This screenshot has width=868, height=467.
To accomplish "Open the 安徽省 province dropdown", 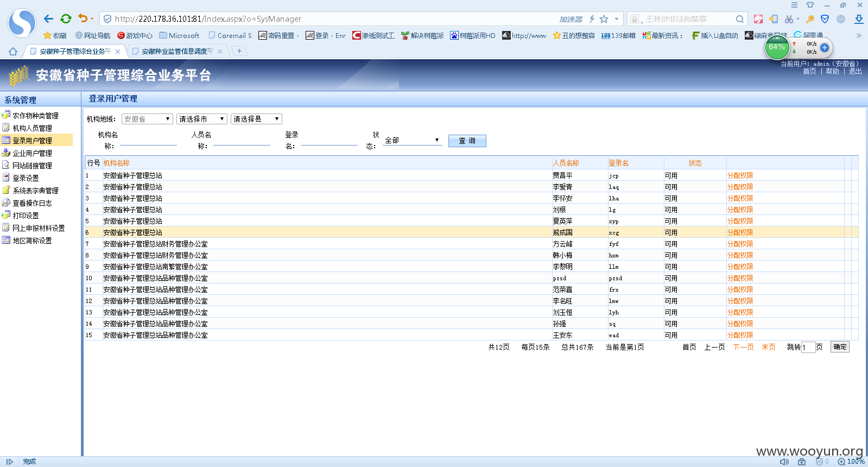I will pyautogui.click(x=147, y=119).
